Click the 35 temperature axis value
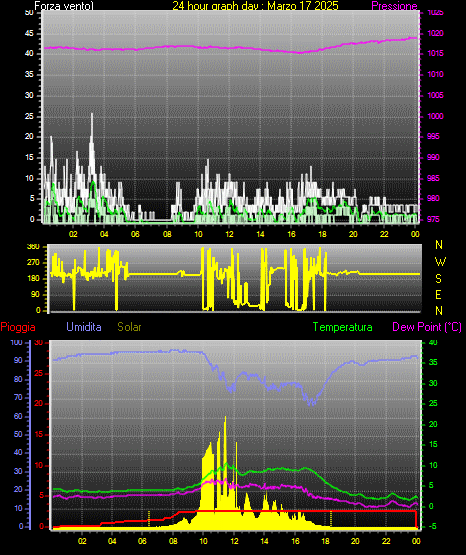Image resolution: width=466 pixels, height=555 pixels. (x=433, y=362)
